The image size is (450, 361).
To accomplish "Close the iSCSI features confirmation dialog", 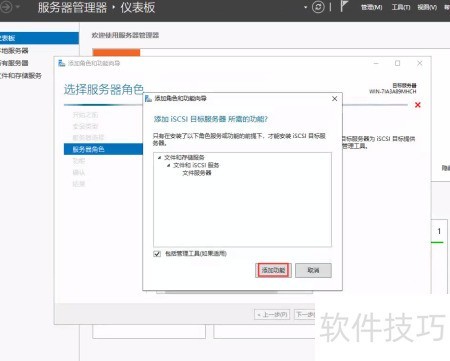I will click(335, 99).
